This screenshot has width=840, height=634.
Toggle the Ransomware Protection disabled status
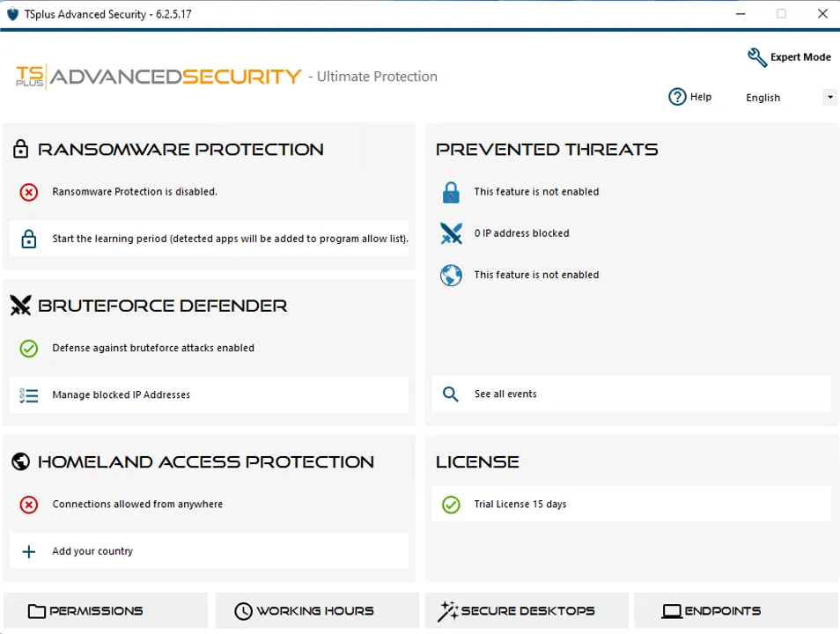tap(29, 192)
